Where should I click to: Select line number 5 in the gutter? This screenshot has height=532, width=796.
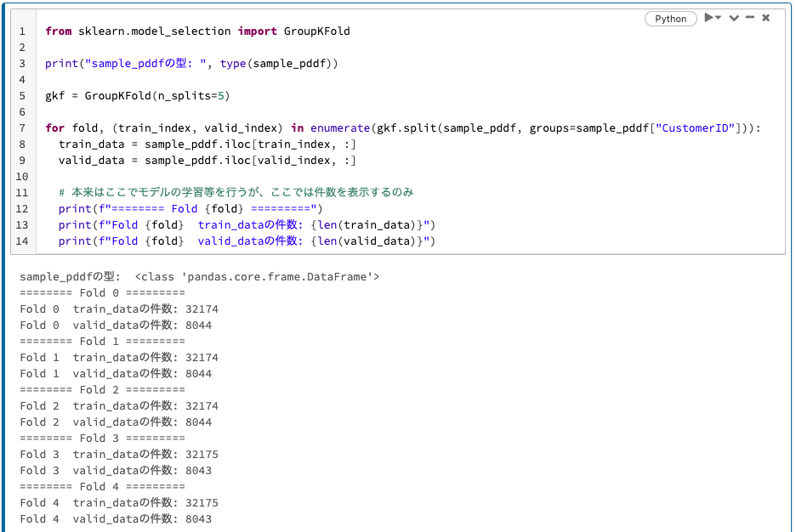pos(21,95)
